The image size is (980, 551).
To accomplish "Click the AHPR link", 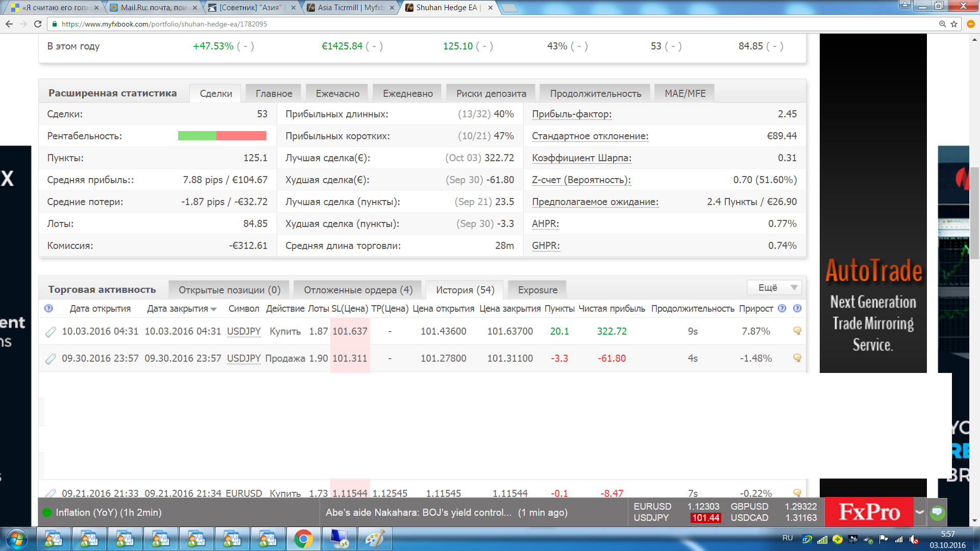I will (x=545, y=224).
